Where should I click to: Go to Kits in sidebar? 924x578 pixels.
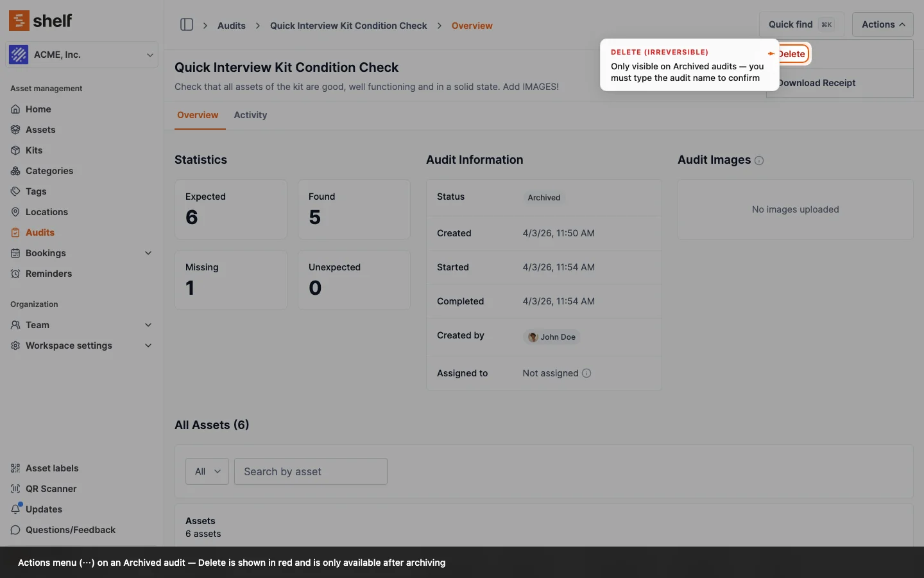pos(34,150)
